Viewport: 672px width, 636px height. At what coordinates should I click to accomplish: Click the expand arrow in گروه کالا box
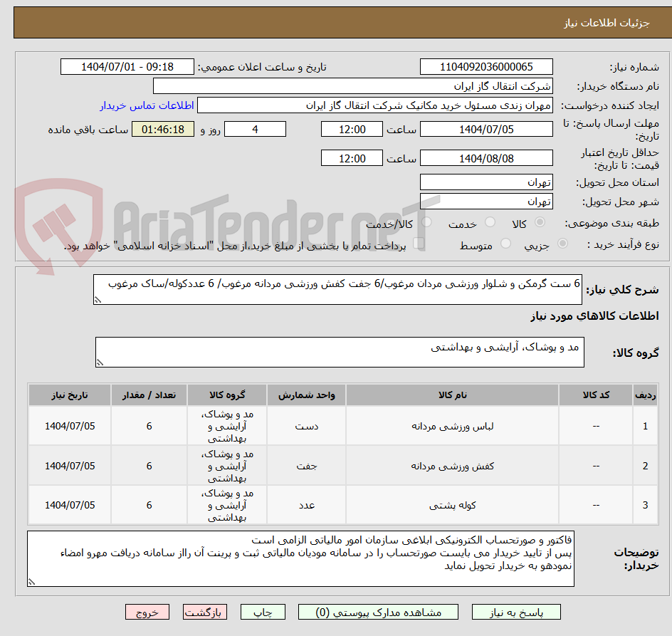[100, 362]
